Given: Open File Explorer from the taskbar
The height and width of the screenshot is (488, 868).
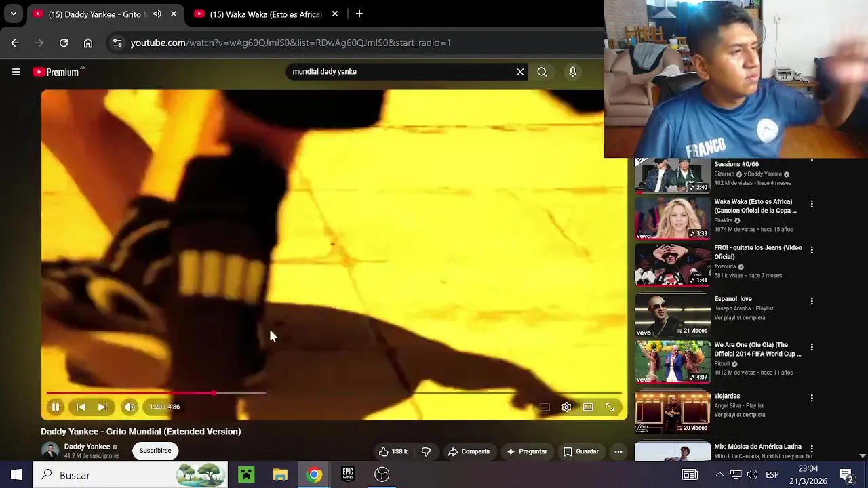Looking at the screenshot, I should click(x=280, y=475).
